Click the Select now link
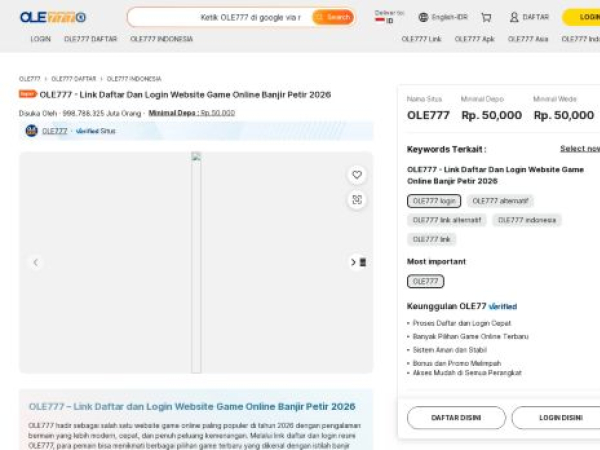The image size is (600, 450). click(580, 148)
